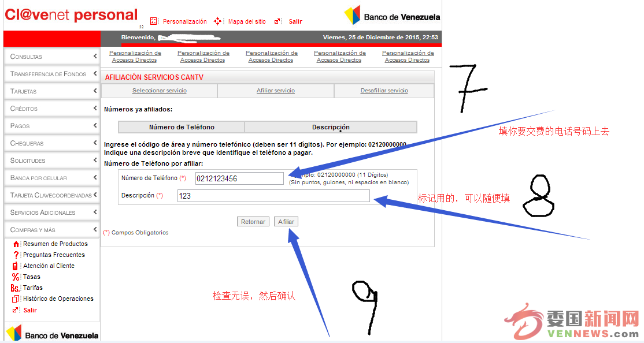Screen dimensions: 644x343
Task: Click the Histórico de Operaciones icon
Action: [16, 299]
